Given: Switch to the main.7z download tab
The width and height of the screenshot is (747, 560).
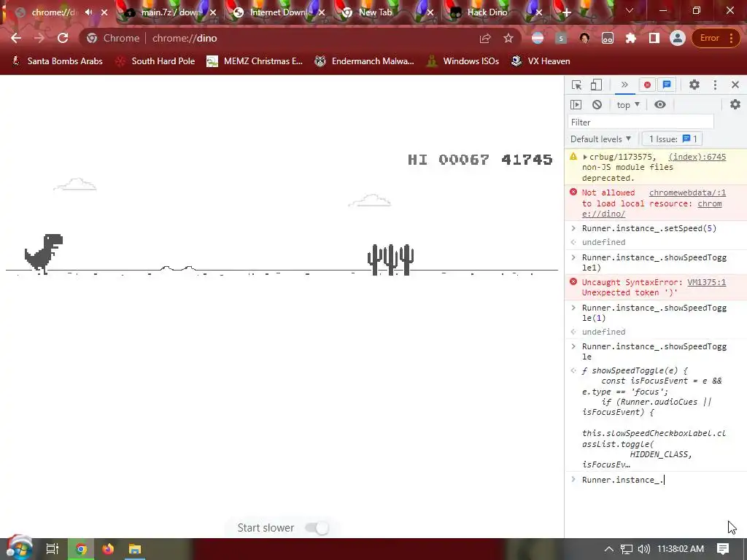Looking at the screenshot, I should click(x=171, y=12).
